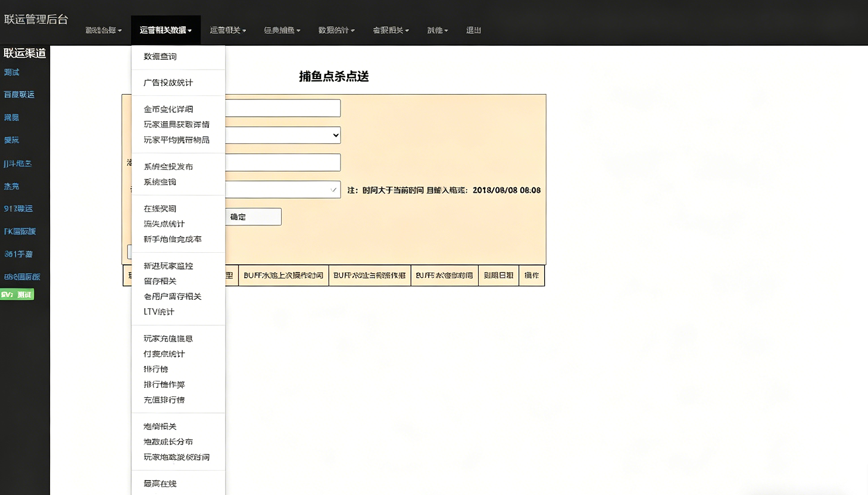Select 玩家充值信息 menu entry
The image size is (868, 495).
(167, 338)
